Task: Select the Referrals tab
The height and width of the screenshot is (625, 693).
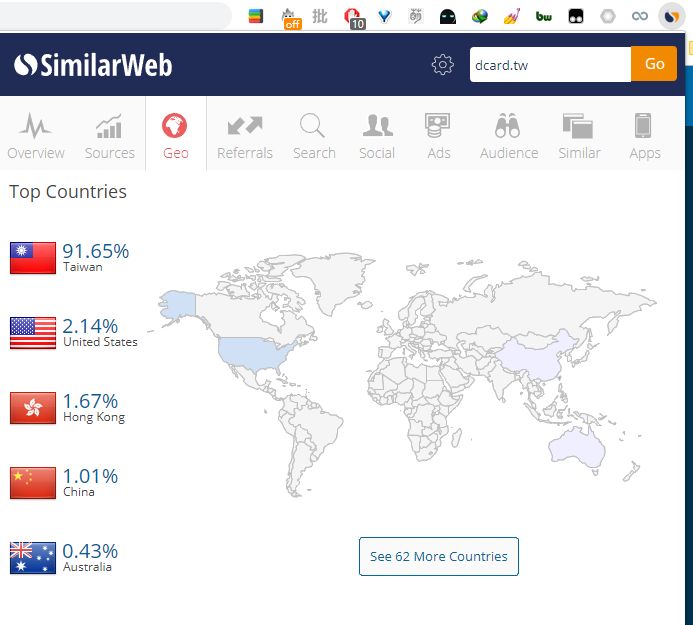Action: [245, 135]
